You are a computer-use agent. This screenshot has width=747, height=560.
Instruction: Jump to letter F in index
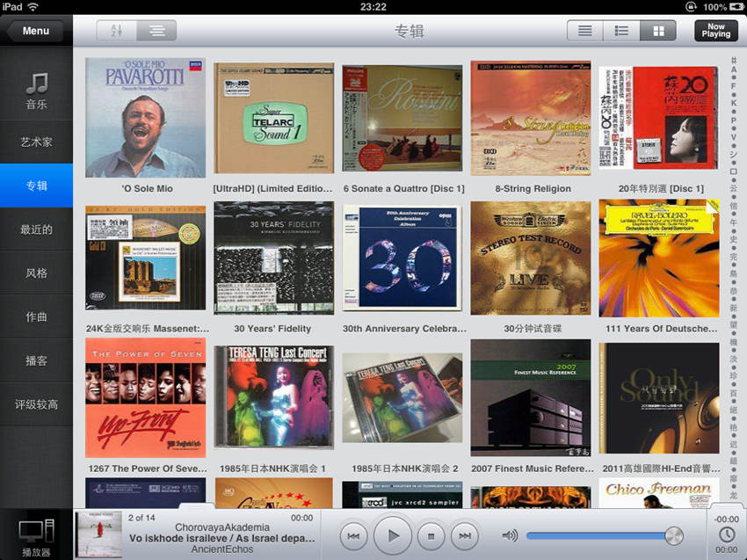coord(734,86)
